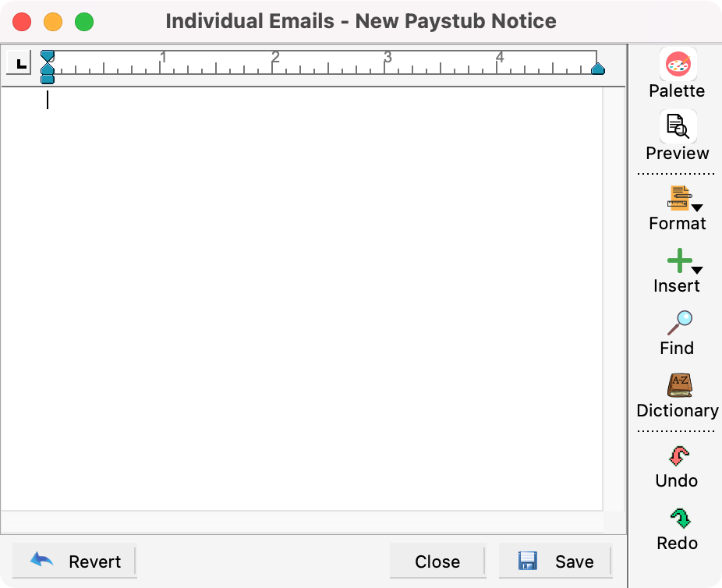Undo the last edit

(677, 456)
